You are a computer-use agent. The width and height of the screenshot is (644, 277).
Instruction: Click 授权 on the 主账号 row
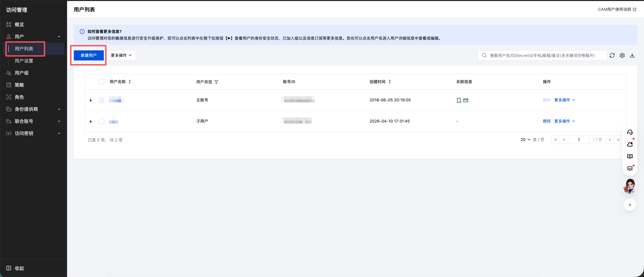pyautogui.click(x=547, y=100)
